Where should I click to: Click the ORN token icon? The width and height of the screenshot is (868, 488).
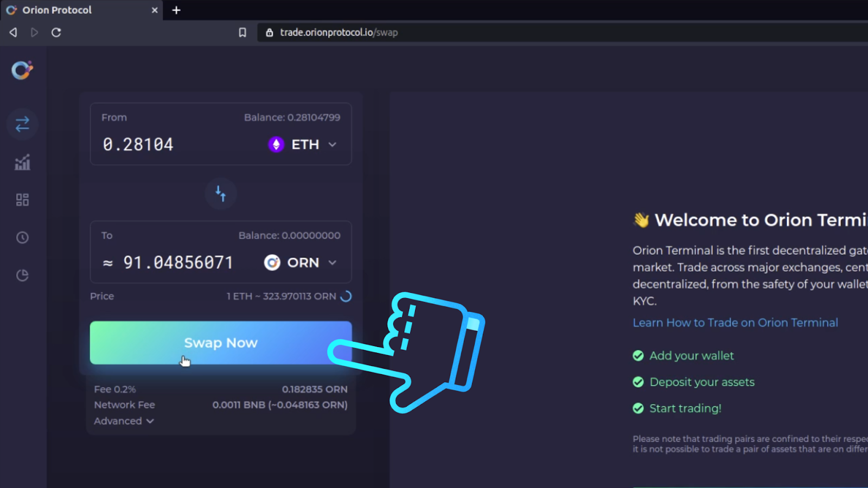(272, 262)
